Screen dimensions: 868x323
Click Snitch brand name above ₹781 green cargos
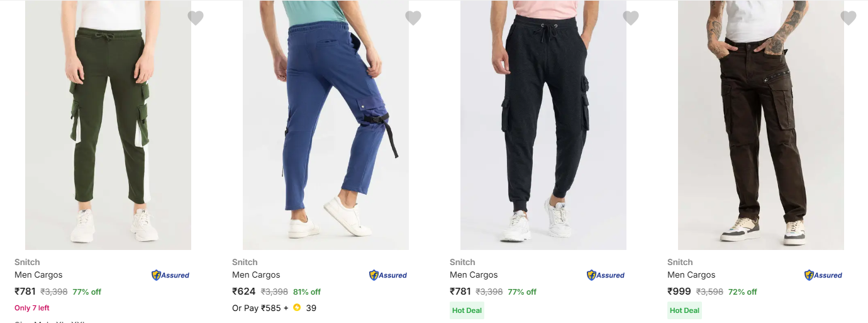(27, 262)
